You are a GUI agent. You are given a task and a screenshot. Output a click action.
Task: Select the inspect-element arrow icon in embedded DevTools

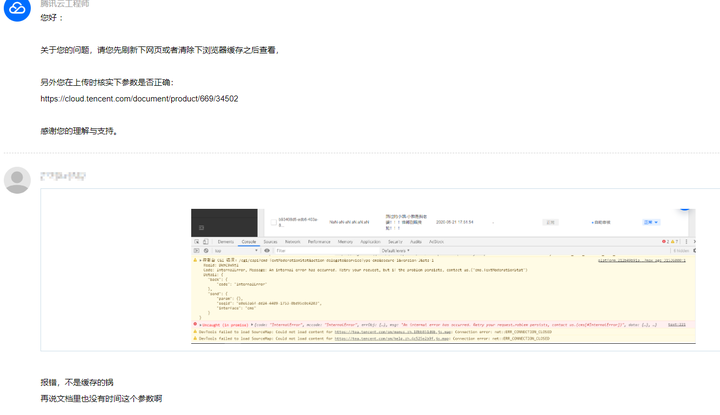click(x=197, y=241)
